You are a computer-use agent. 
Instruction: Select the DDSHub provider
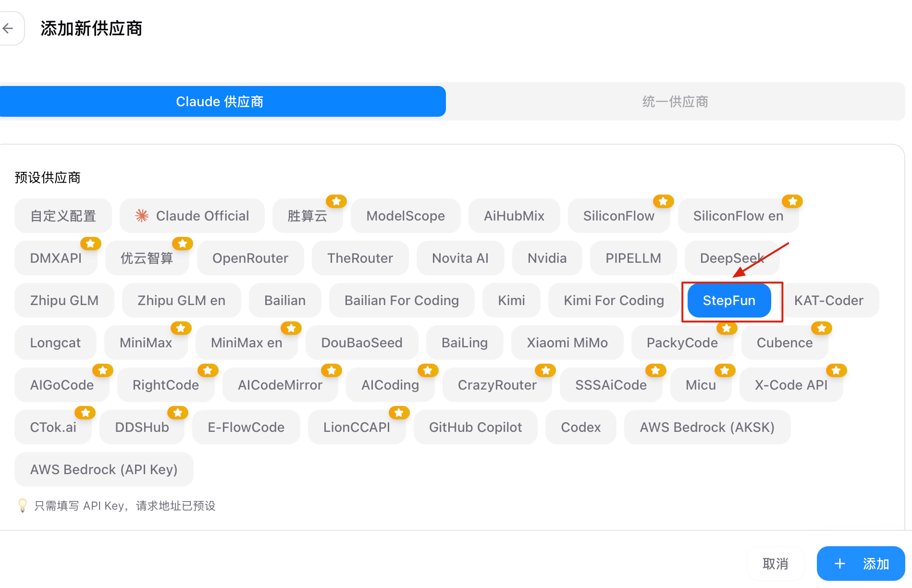click(x=142, y=427)
